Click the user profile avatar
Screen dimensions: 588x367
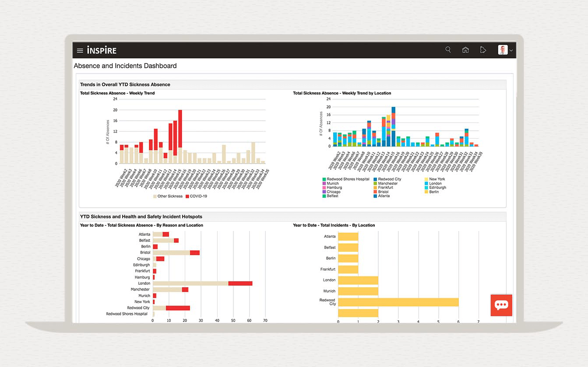(503, 50)
